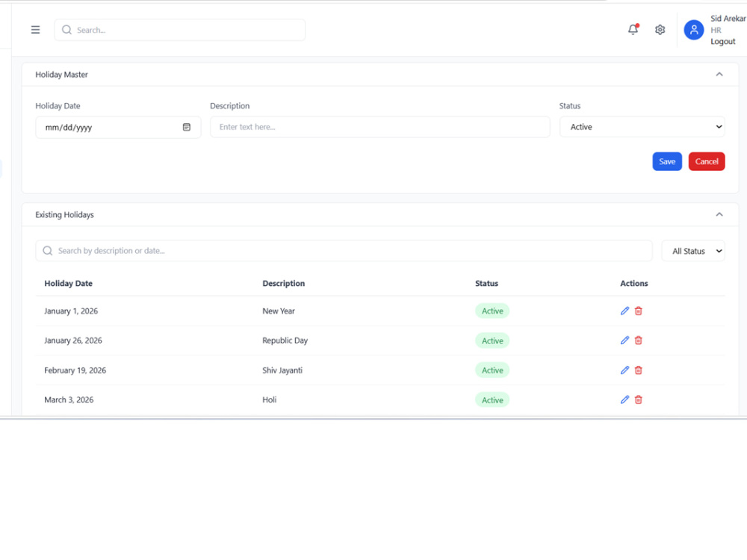Viewport: 747px width, 560px height.
Task: Click the magnifier icon in holiday search
Action: (x=48, y=250)
